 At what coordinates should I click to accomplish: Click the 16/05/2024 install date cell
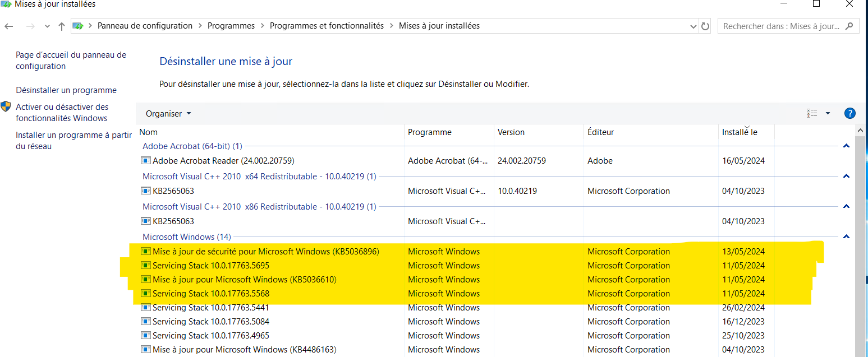click(x=743, y=161)
